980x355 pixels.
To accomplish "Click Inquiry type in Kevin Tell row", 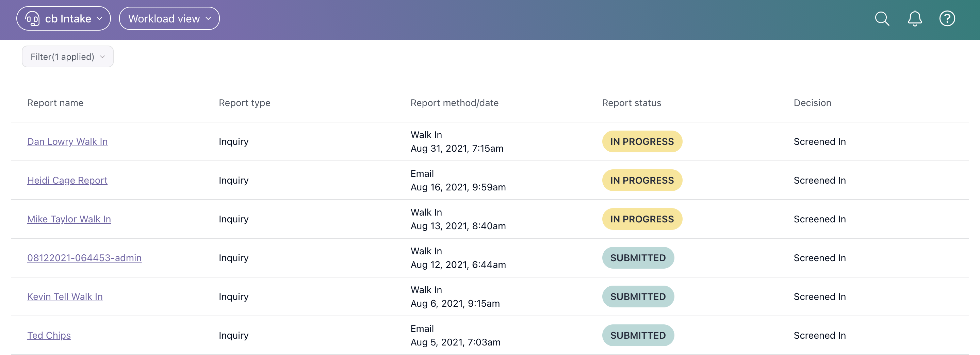I will [233, 297].
